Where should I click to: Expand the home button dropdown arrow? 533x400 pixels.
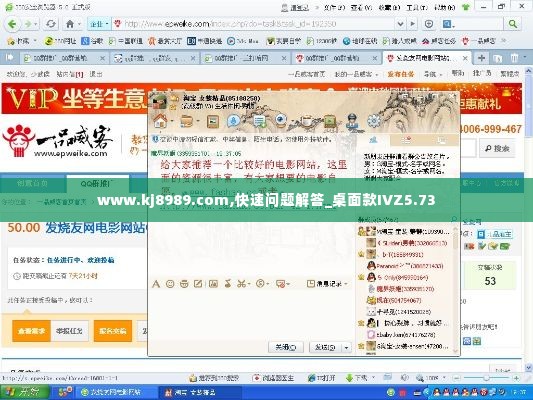click(x=79, y=24)
